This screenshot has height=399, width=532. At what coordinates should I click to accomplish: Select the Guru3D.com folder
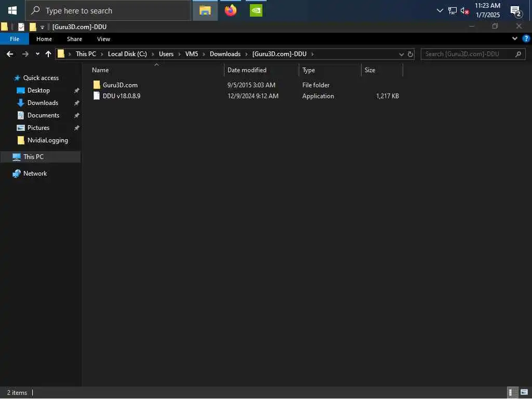coord(120,85)
